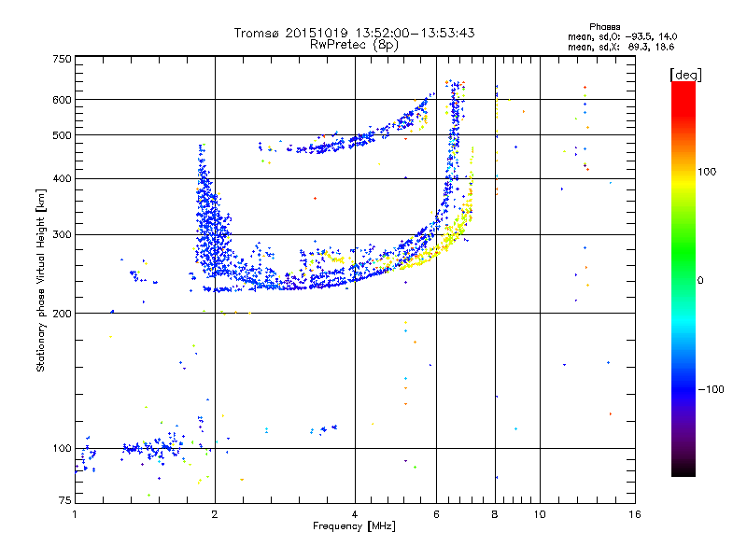Click the y-axis tick label '75'

point(64,500)
